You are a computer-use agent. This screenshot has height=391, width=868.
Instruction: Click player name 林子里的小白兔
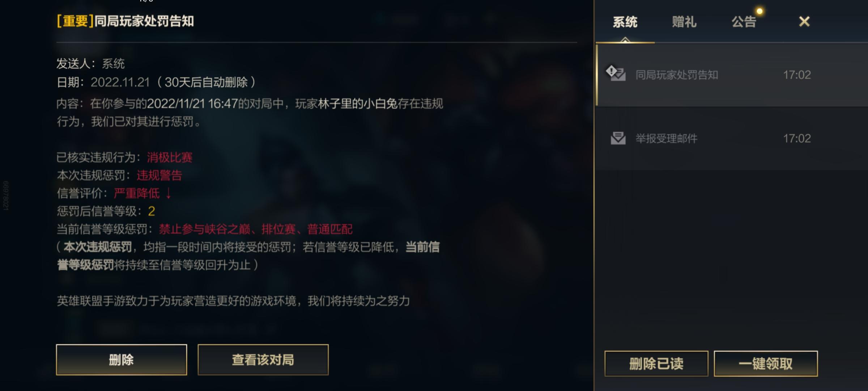tap(358, 104)
